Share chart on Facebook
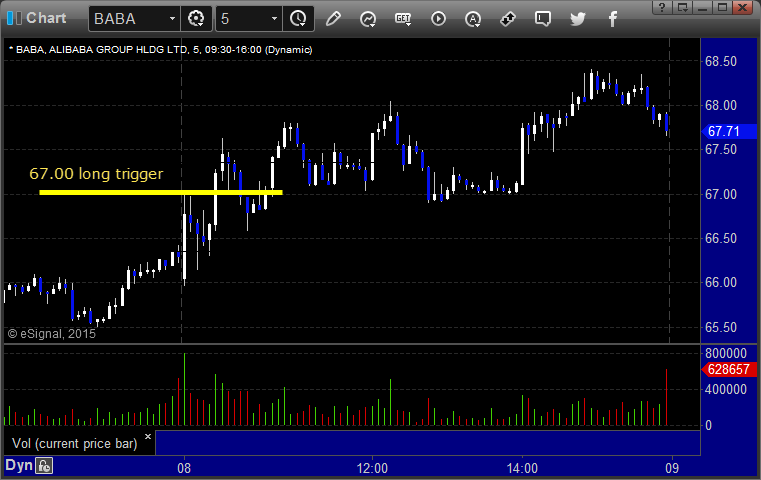Image resolution: width=761 pixels, height=480 pixels. [x=612, y=19]
